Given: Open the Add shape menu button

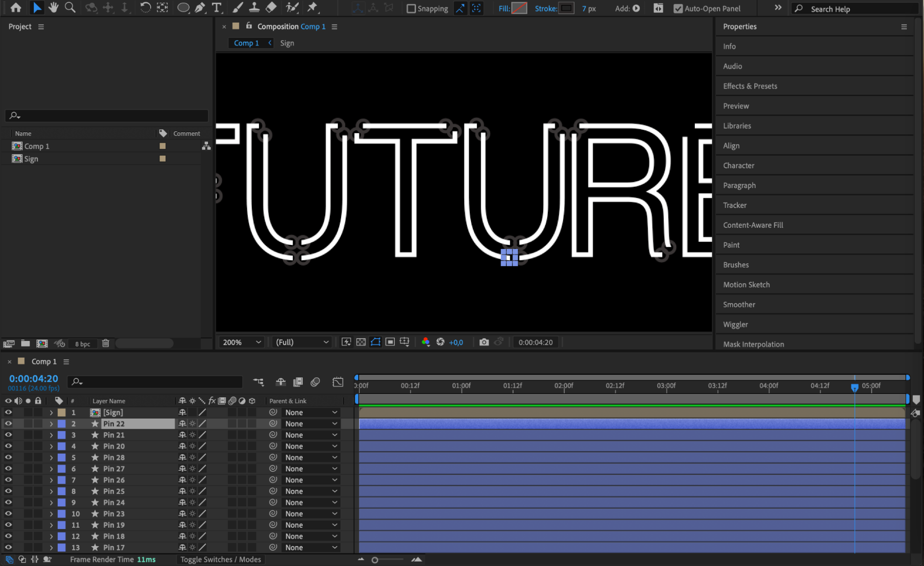Looking at the screenshot, I should [x=636, y=8].
